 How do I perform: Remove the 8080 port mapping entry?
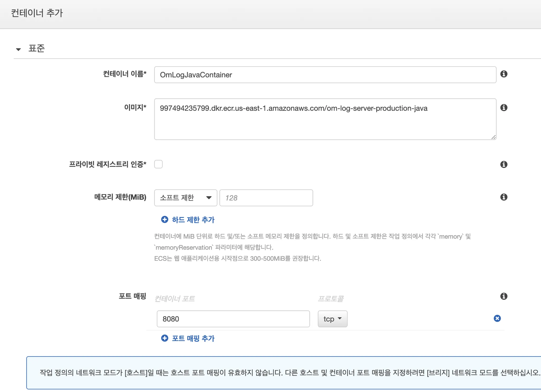click(x=497, y=318)
